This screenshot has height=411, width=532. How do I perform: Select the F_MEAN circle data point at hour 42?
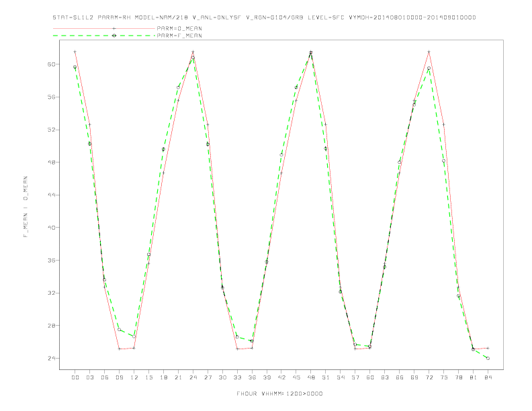pyautogui.click(x=281, y=154)
